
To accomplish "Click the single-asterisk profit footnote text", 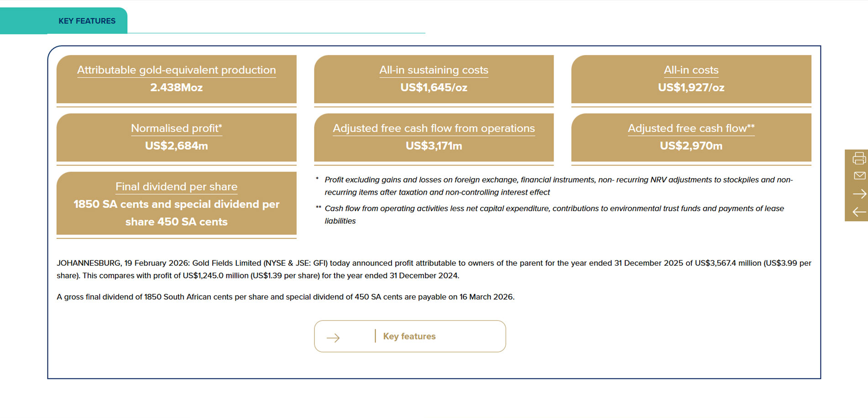I will click(x=559, y=186).
